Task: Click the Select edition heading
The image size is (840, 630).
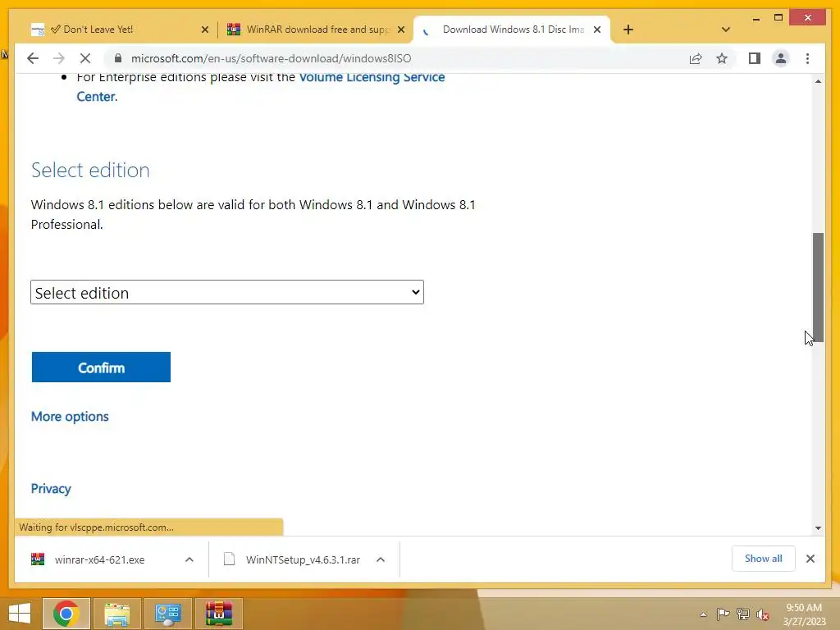Action: 90,170
